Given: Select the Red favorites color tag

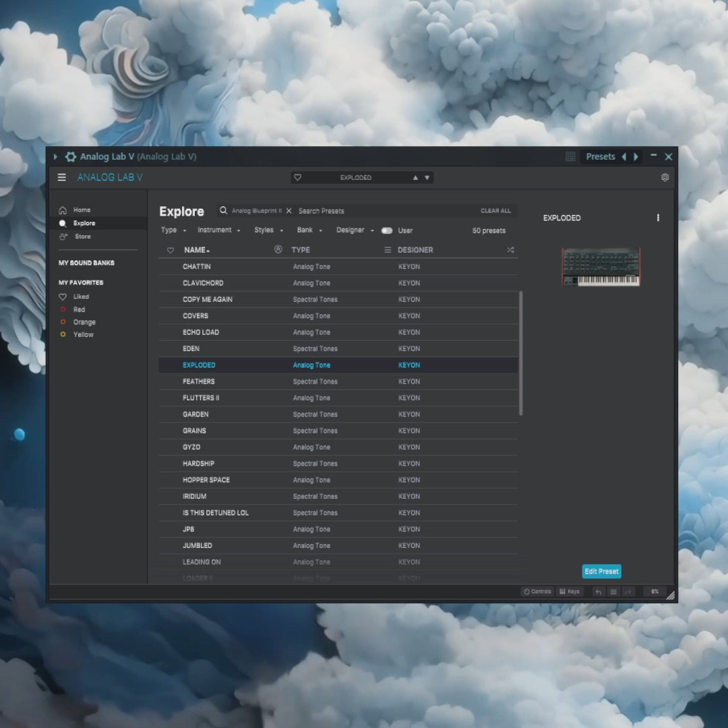Looking at the screenshot, I should click(79, 309).
